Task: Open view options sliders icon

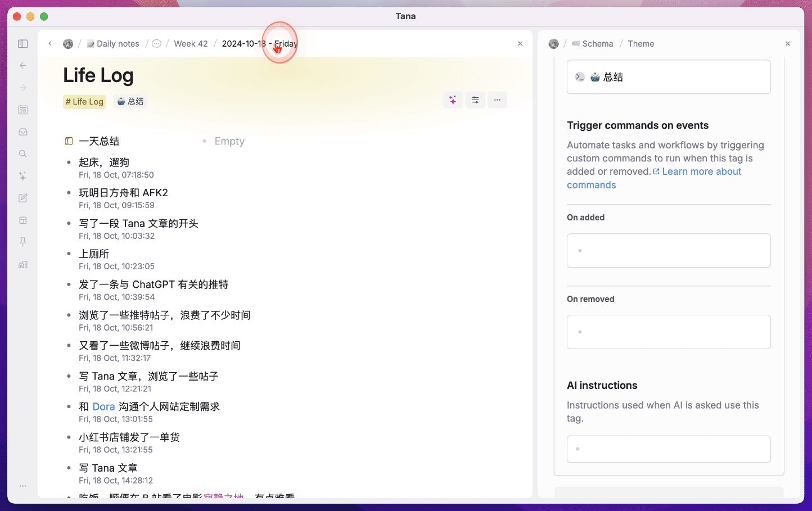Action: click(475, 100)
